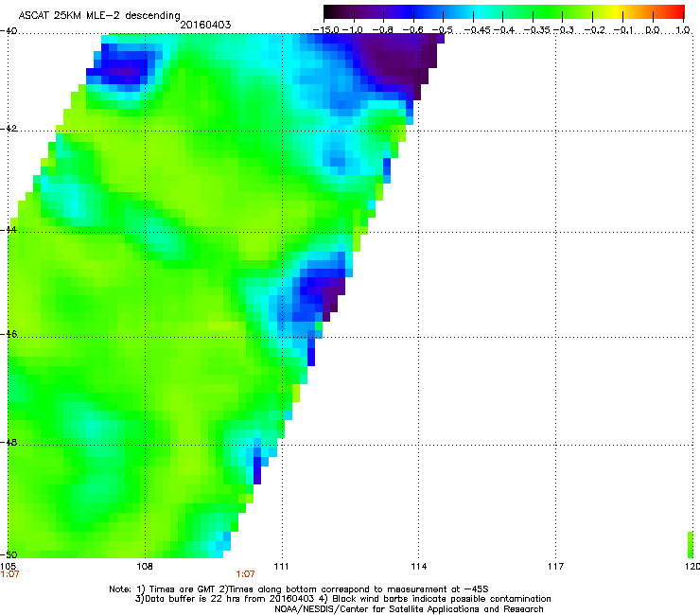
Task: Click the 117 longitude axis label
Action: [555, 567]
